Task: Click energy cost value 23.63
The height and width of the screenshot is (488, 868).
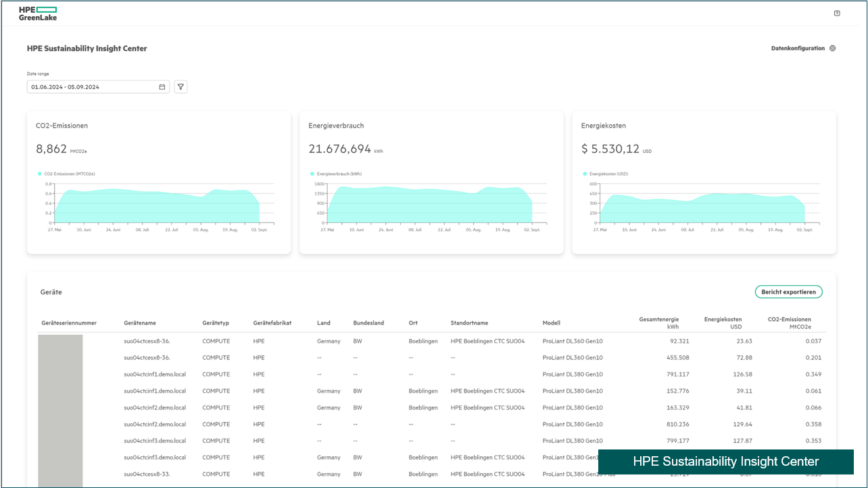Action: [x=744, y=341]
